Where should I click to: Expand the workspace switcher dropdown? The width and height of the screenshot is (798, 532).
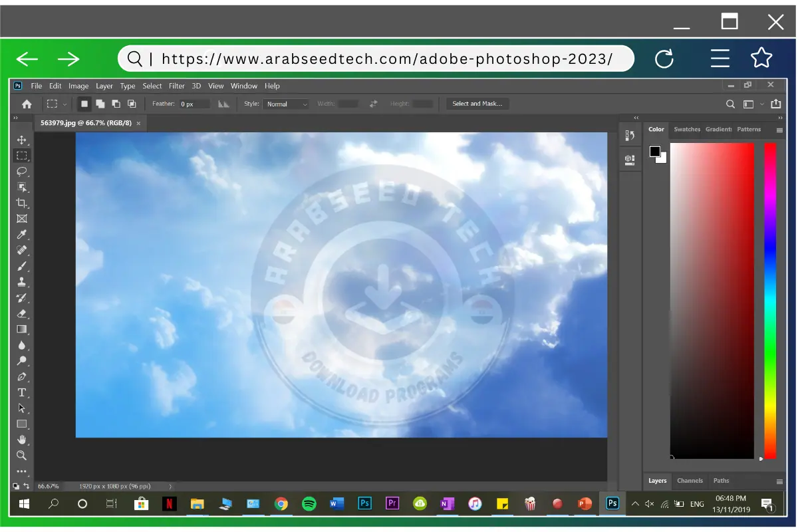coord(762,104)
